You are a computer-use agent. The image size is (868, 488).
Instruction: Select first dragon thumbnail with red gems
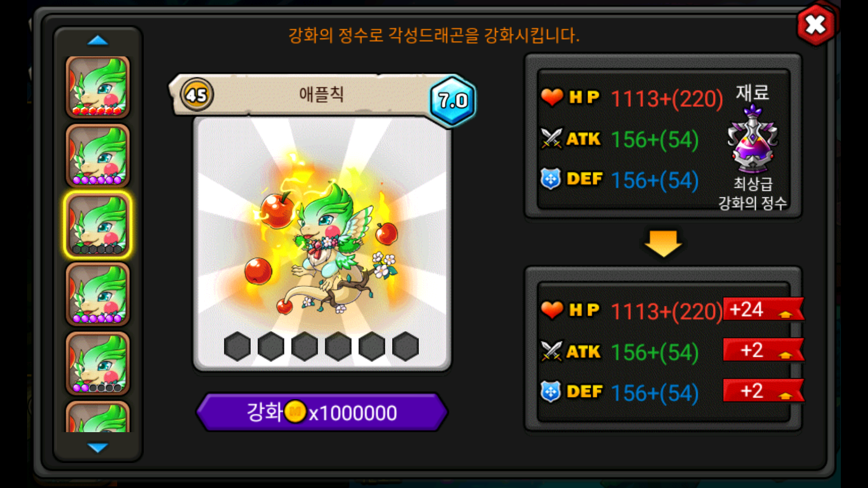(x=98, y=87)
